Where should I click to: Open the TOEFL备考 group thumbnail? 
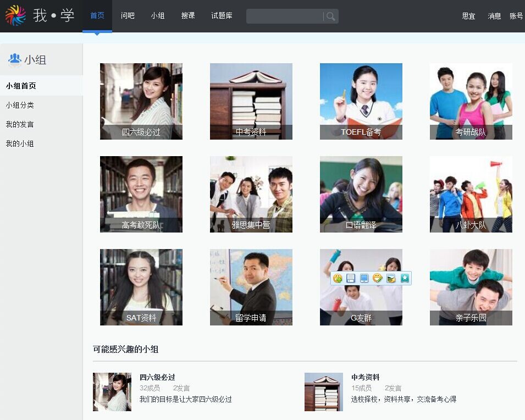[361, 101]
